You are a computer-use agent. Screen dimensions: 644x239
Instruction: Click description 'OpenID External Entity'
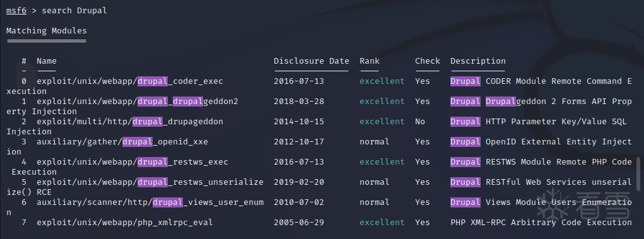coord(541,142)
